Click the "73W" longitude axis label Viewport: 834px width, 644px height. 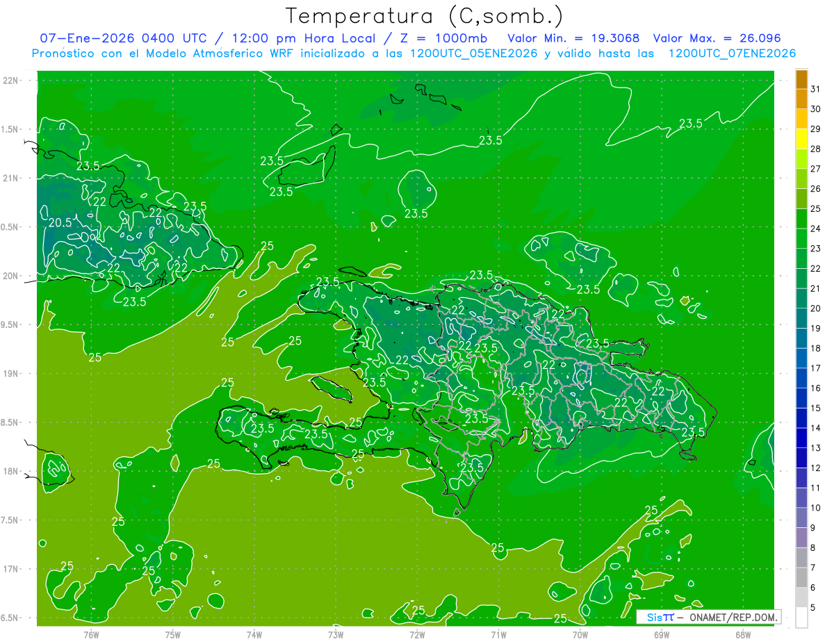(336, 635)
